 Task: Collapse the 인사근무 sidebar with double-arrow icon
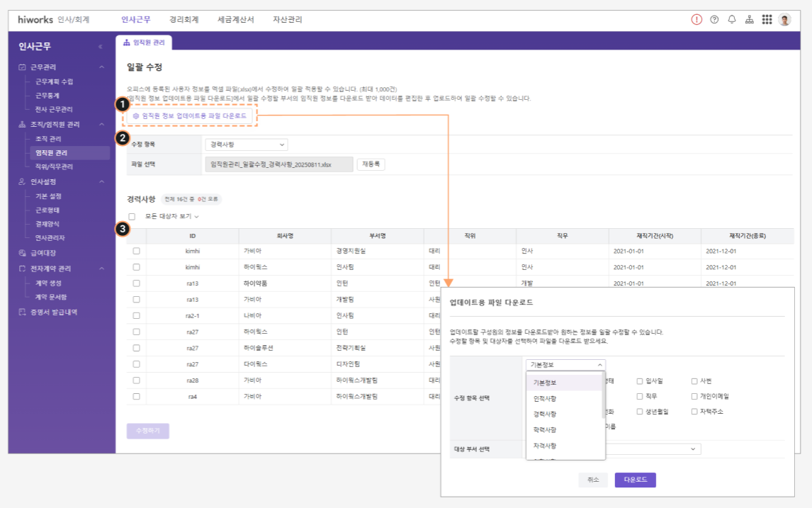pos(101,47)
